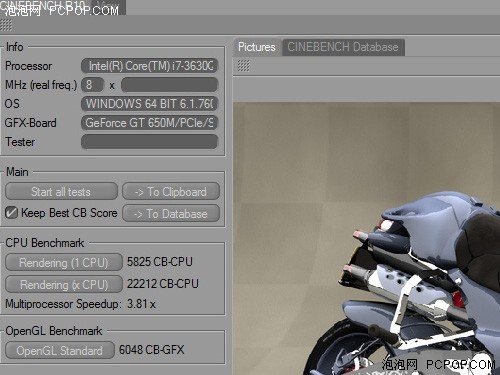Copy results with To Clipboard button
This screenshot has width=500, height=375.
coord(171,191)
